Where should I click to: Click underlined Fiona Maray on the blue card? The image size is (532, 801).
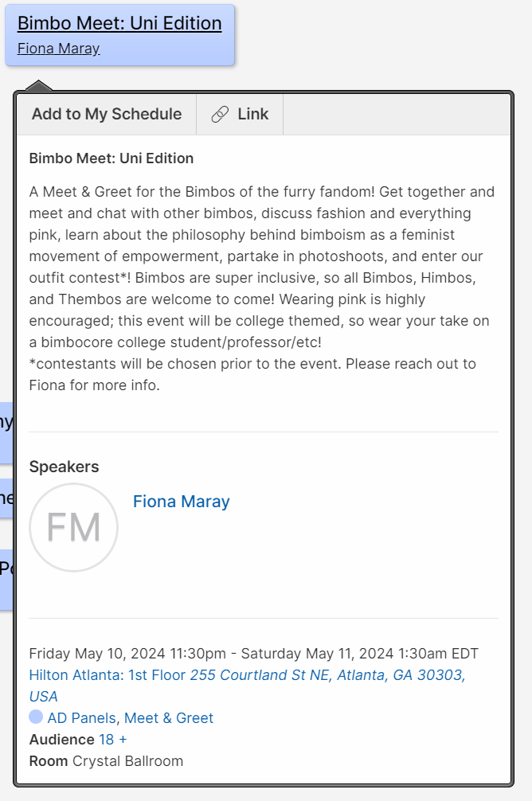58,49
